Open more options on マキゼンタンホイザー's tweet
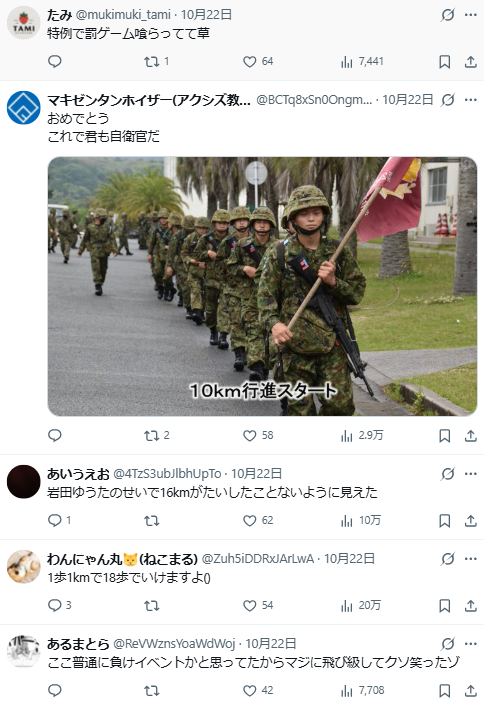The width and height of the screenshot is (484, 707). click(470, 100)
